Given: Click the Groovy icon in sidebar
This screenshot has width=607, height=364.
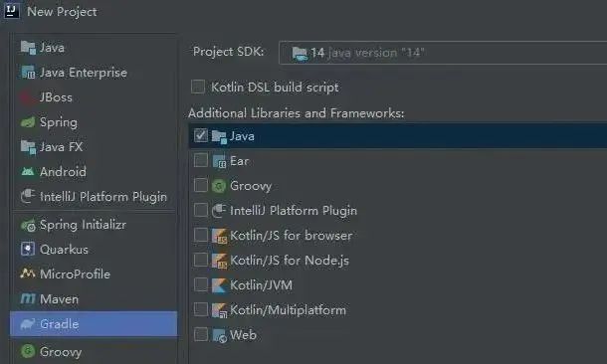Looking at the screenshot, I should [x=28, y=351].
